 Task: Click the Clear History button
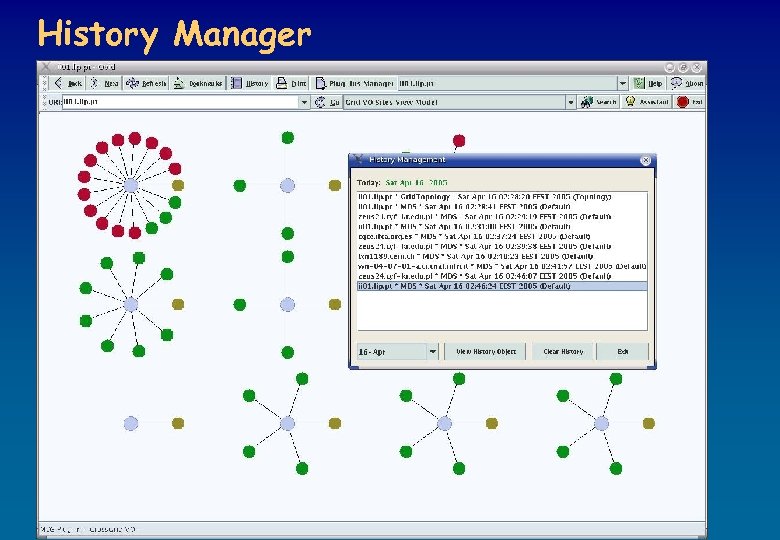pos(563,352)
